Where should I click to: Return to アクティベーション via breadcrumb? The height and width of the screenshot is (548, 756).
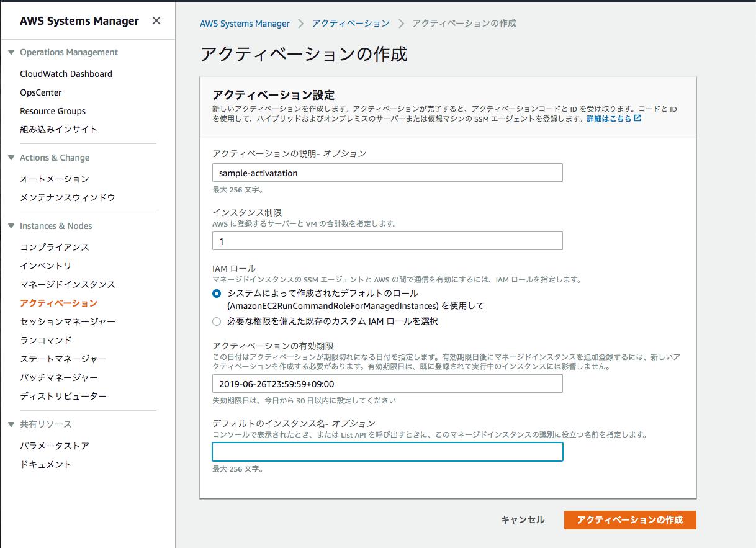pos(351,24)
